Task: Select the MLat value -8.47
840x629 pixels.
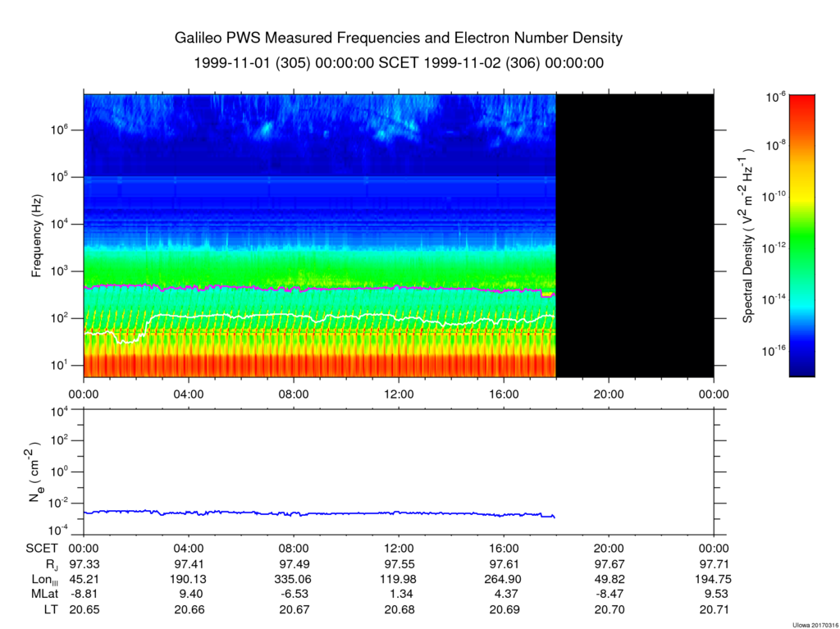Action: (609, 595)
